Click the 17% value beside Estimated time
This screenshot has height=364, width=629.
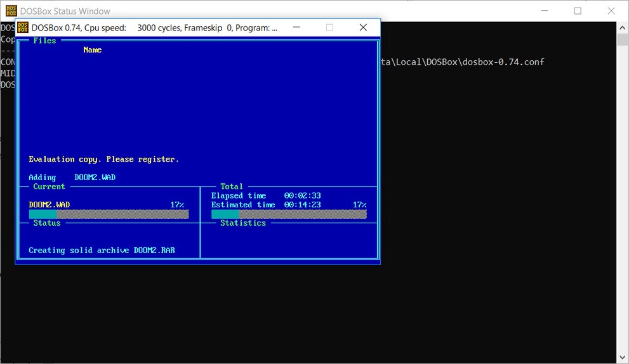359,205
